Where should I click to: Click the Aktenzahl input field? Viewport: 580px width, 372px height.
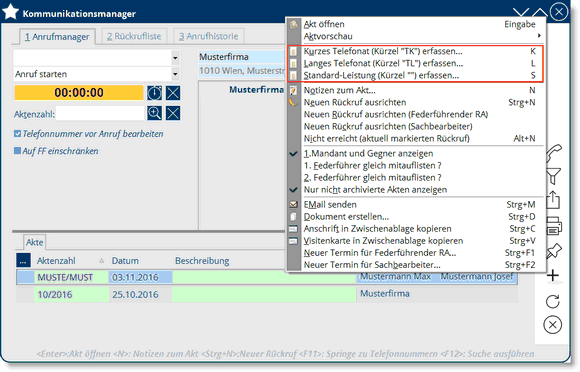pos(100,114)
